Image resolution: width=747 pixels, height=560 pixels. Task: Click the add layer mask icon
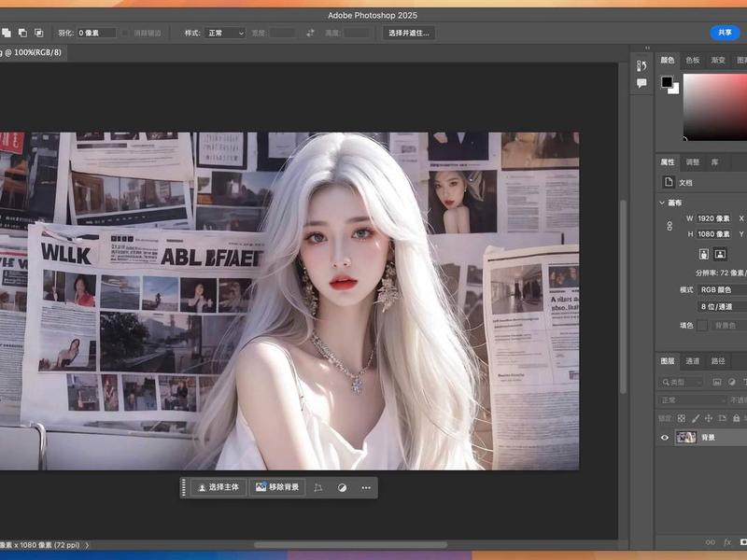point(743,542)
